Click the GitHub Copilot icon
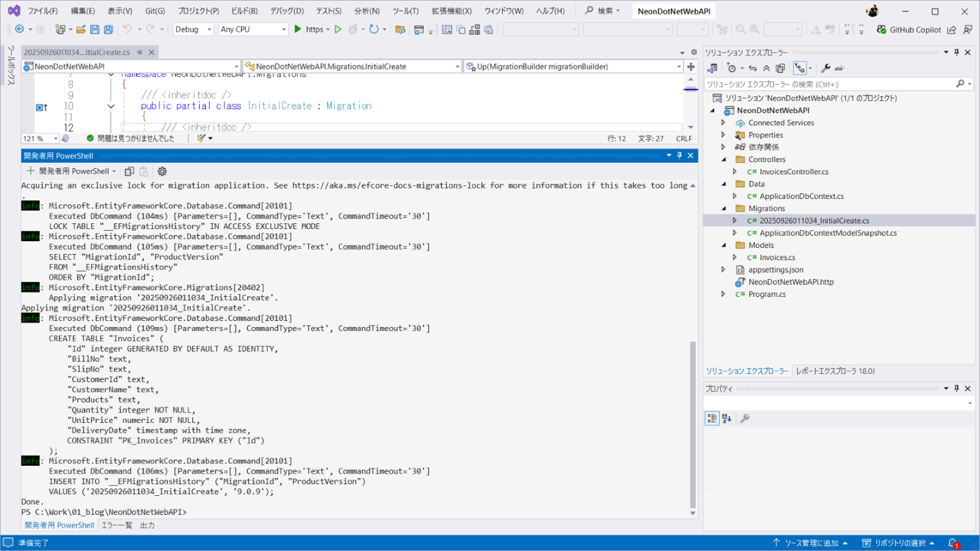 click(x=882, y=29)
